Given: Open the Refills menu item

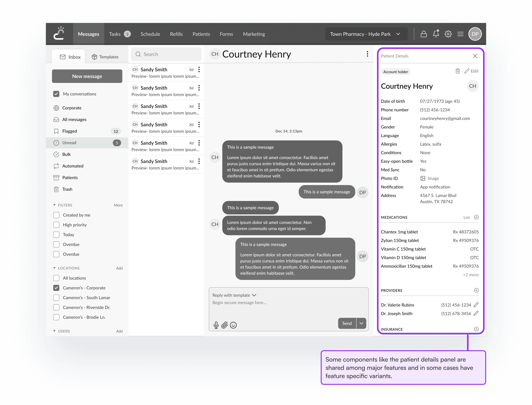Looking at the screenshot, I should (176, 34).
